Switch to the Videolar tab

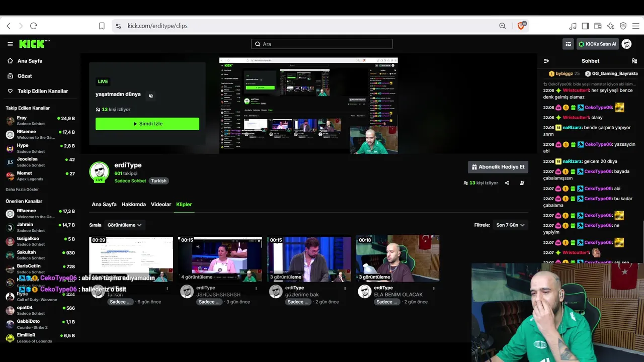(161, 205)
